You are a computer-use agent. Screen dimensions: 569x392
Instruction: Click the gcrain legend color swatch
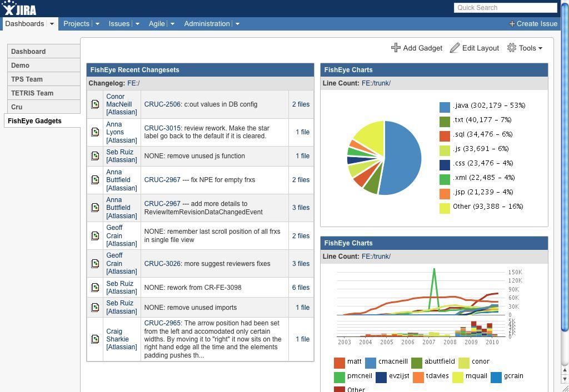[496, 378]
